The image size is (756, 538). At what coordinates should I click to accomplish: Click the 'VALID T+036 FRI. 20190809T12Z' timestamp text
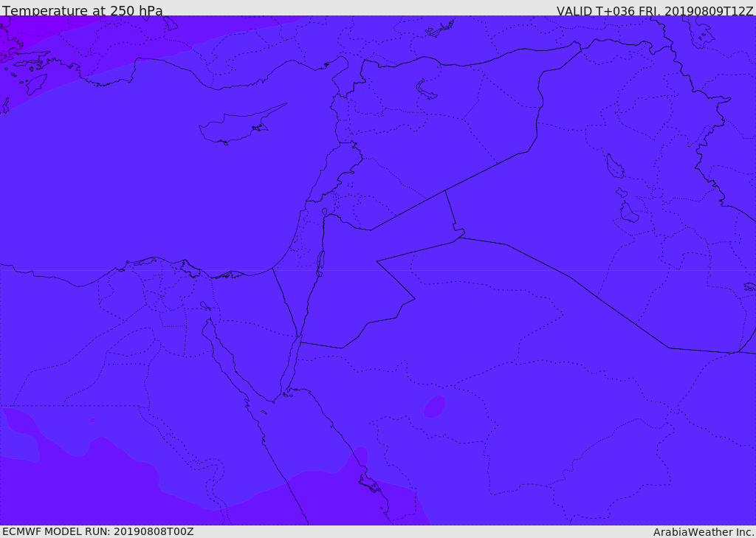click(x=654, y=10)
